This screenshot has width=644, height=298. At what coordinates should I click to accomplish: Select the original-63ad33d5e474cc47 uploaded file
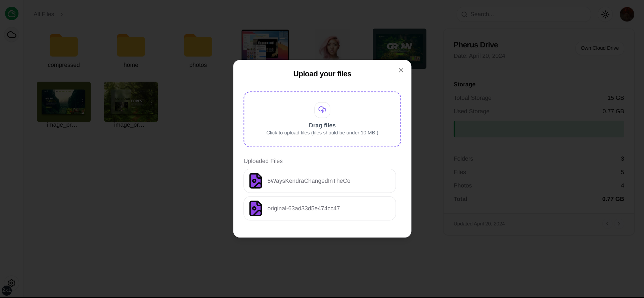tap(320, 208)
